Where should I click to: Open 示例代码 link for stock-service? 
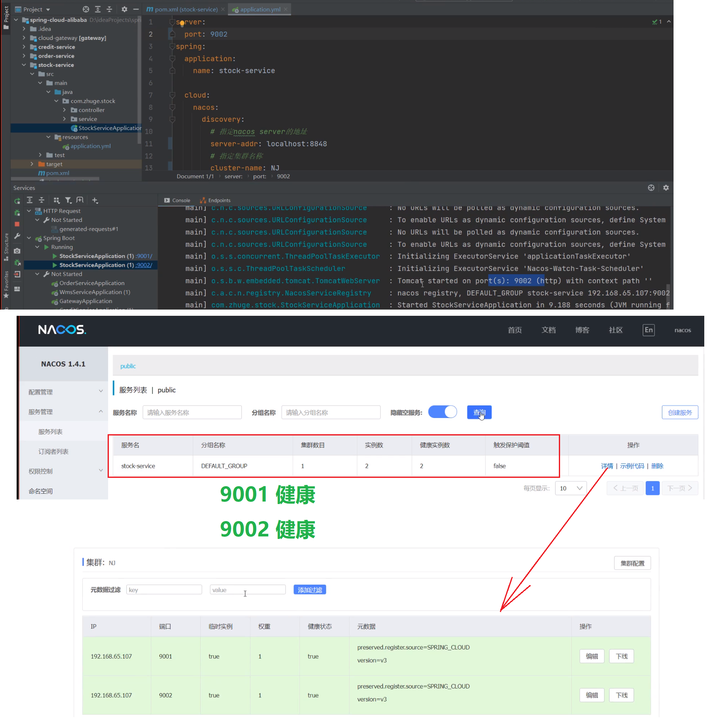632,466
